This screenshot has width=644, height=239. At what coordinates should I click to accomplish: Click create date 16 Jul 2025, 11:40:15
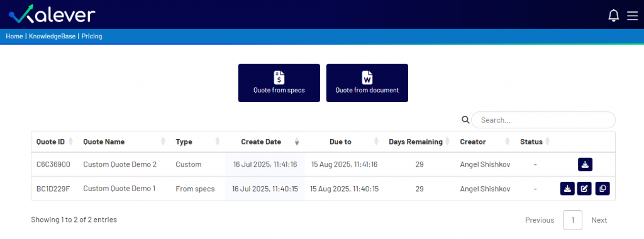click(265, 189)
